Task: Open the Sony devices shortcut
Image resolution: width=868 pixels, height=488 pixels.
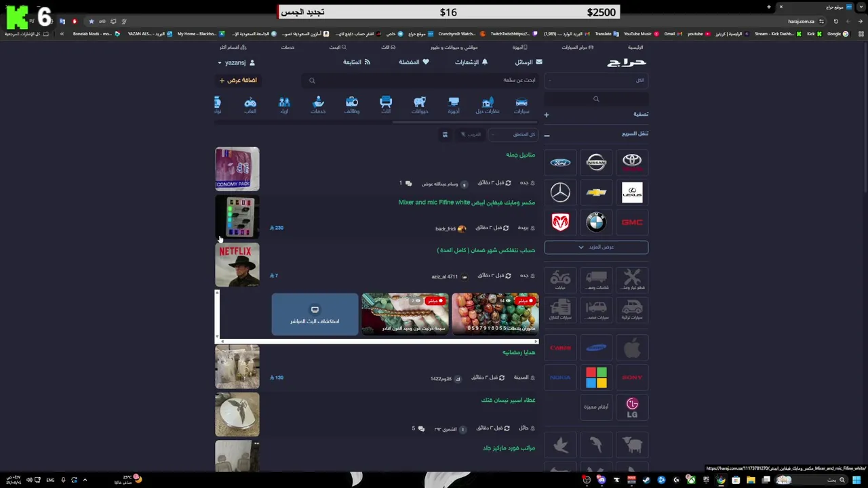Action: pos(632,378)
